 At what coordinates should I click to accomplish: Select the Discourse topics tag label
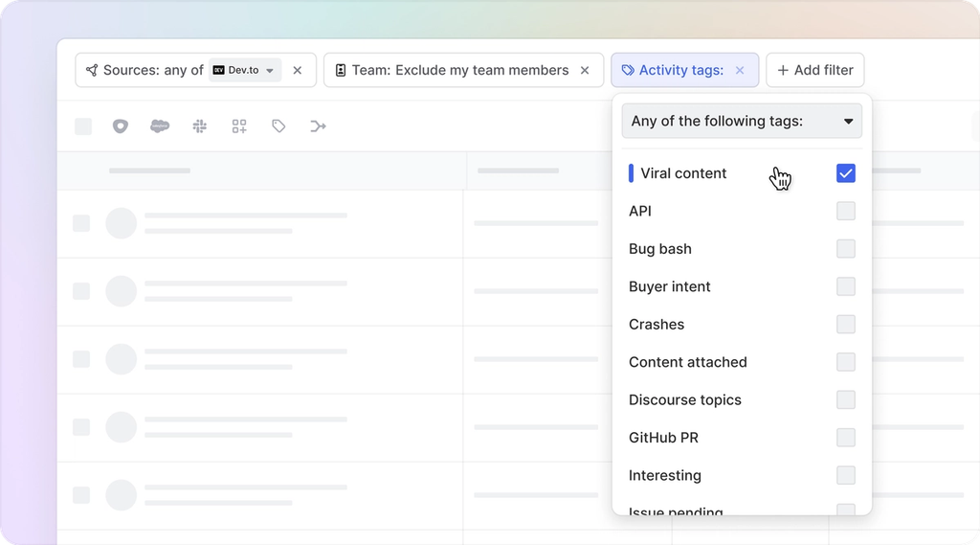point(685,399)
